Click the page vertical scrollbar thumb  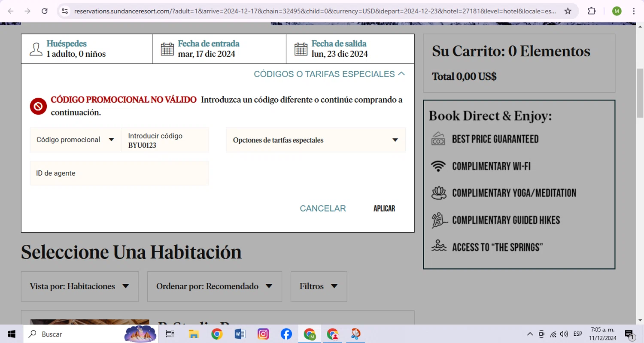[640, 92]
